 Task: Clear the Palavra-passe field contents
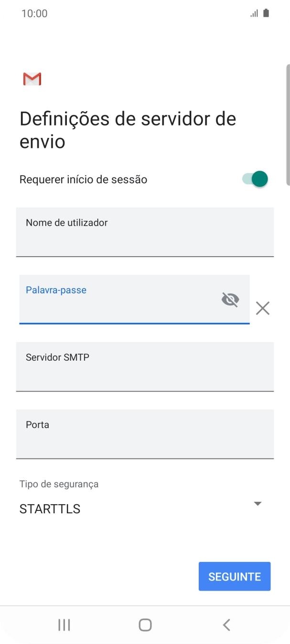262,309
